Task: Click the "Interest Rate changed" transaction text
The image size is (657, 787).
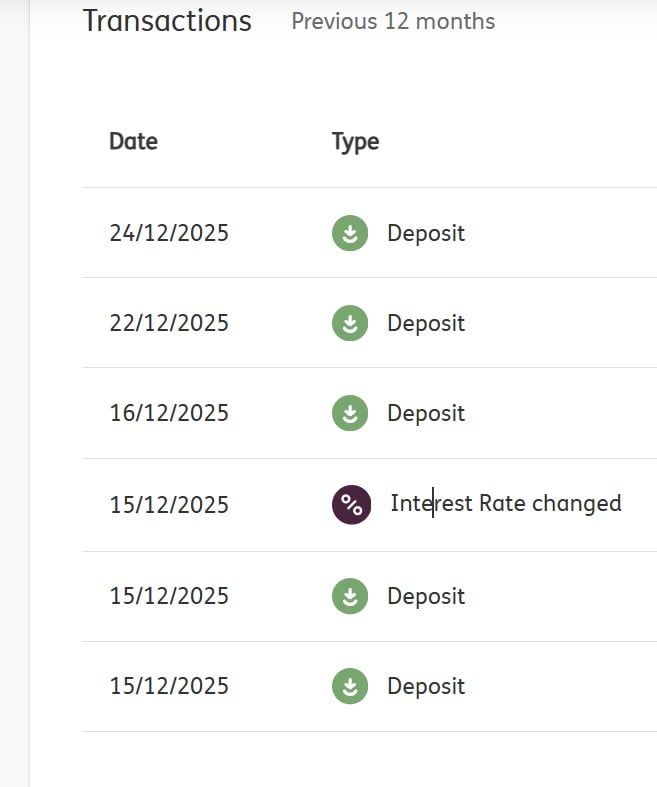Action: click(x=505, y=503)
